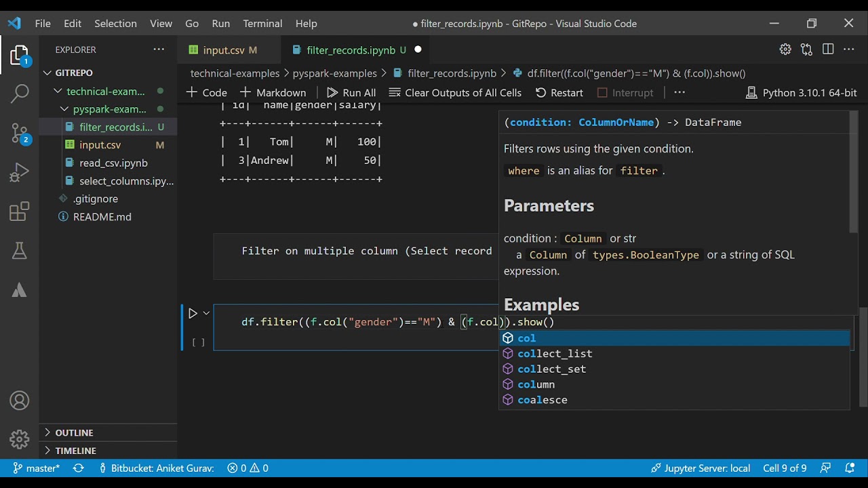868x488 pixels.
Task: Open the Explorer view in activity bar
Action: click(20, 55)
